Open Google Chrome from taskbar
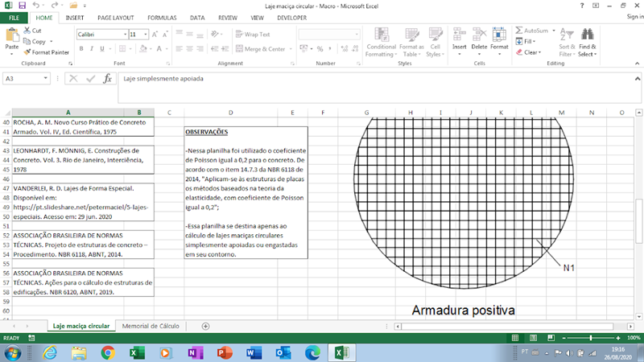This screenshot has width=644, height=362. [x=108, y=352]
